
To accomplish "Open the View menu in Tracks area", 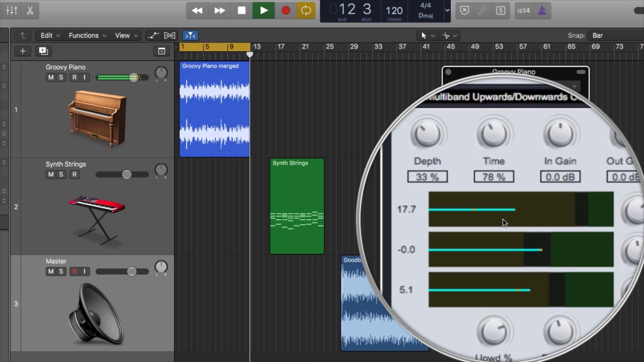I will (x=126, y=35).
